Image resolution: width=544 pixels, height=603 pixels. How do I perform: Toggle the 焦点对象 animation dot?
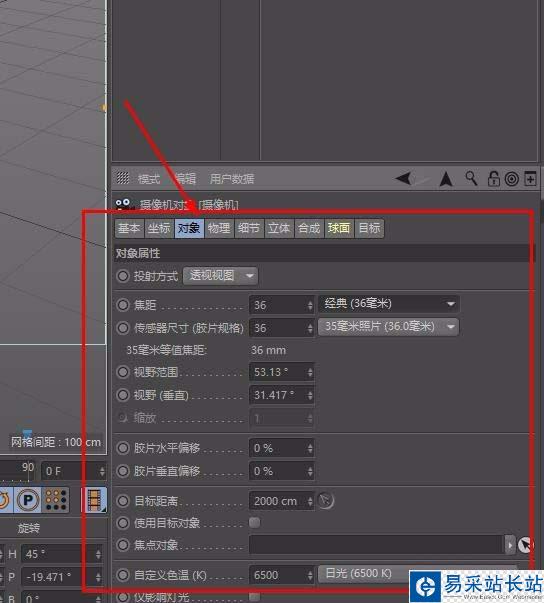tap(123, 545)
